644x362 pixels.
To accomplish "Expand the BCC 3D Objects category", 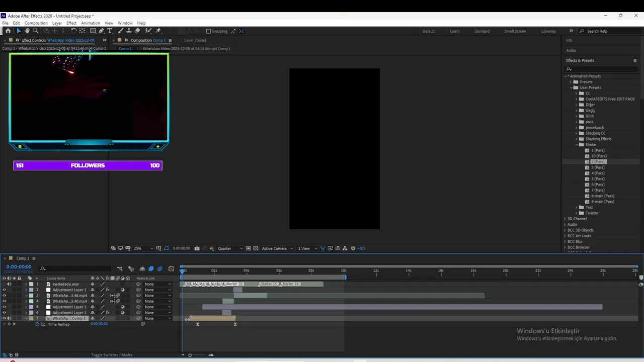I will pyautogui.click(x=565, y=230).
